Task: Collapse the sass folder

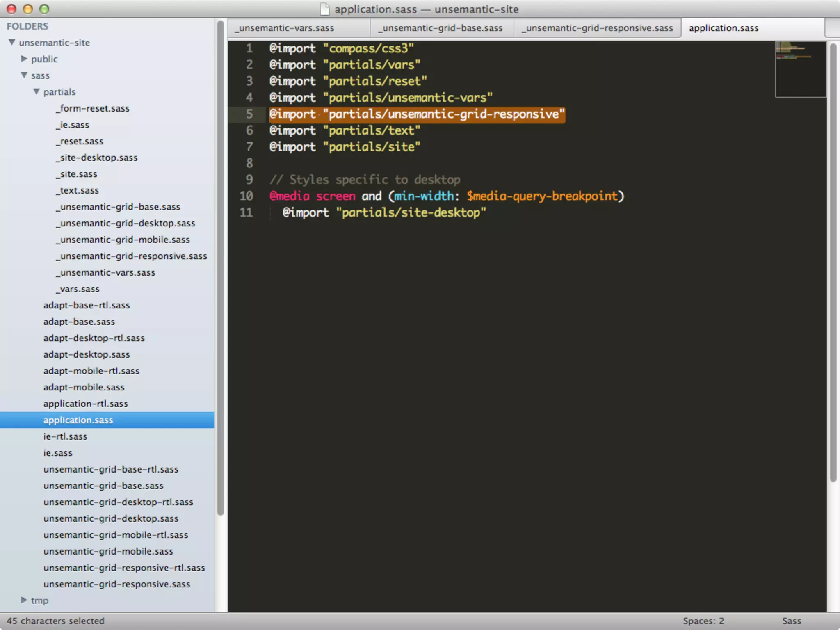Action: pos(24,75)
